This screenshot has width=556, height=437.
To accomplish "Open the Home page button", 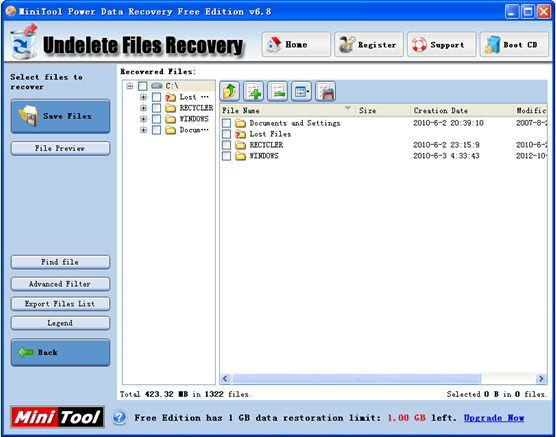I will coord(296,44).
